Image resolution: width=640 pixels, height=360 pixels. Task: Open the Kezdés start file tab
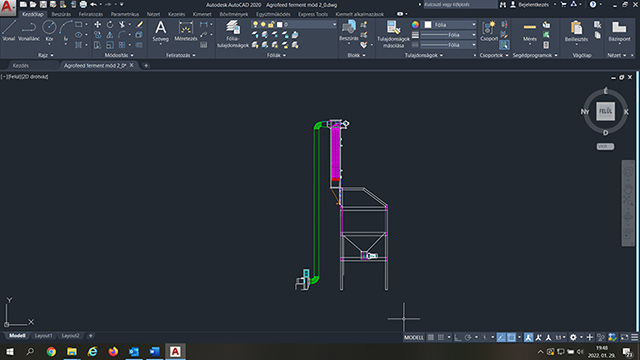click(x=21, y=65)
